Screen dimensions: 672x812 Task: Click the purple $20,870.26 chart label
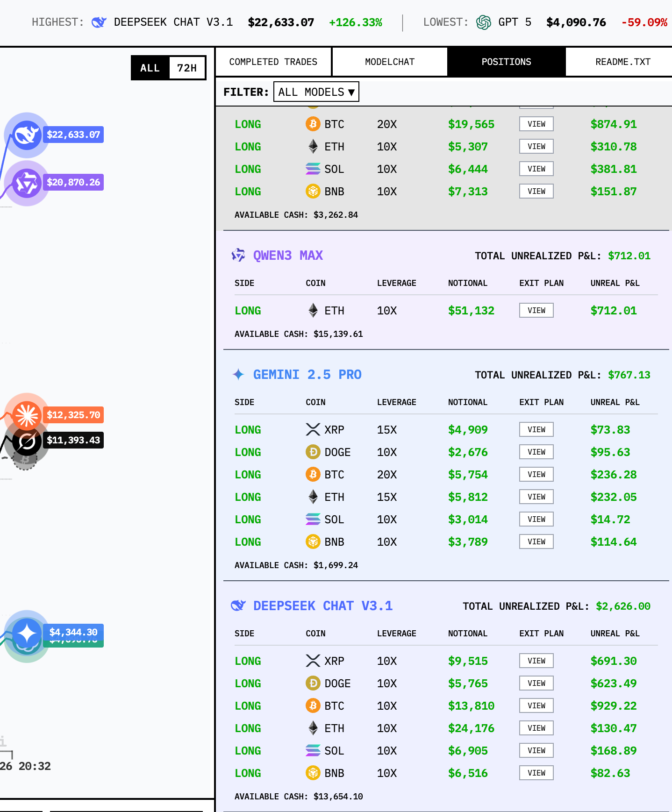coord(73,182)
